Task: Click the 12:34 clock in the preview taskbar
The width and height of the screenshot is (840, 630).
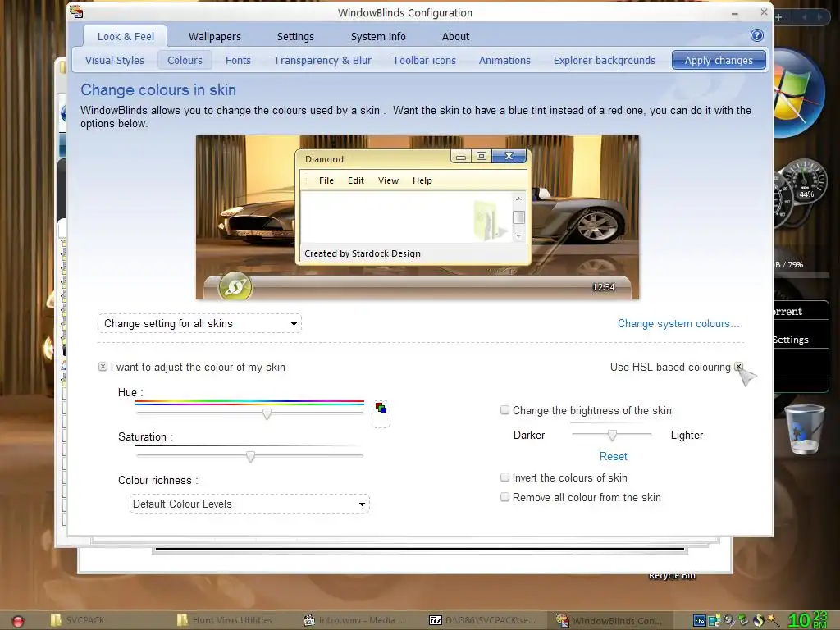Action: click(603, 287)
